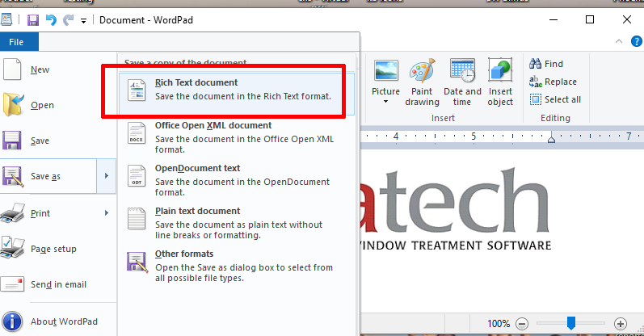Save as Rich Text document
This screenshot has width=644, height=336.
click(237, 93)
